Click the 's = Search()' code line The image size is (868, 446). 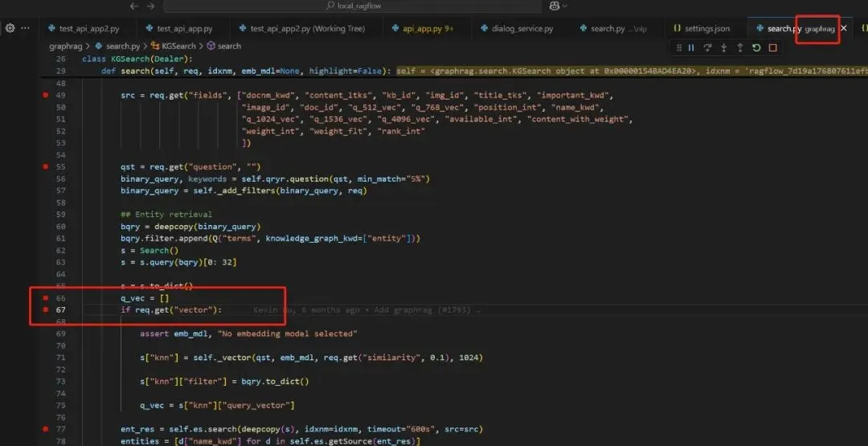(x=150, y=250)
